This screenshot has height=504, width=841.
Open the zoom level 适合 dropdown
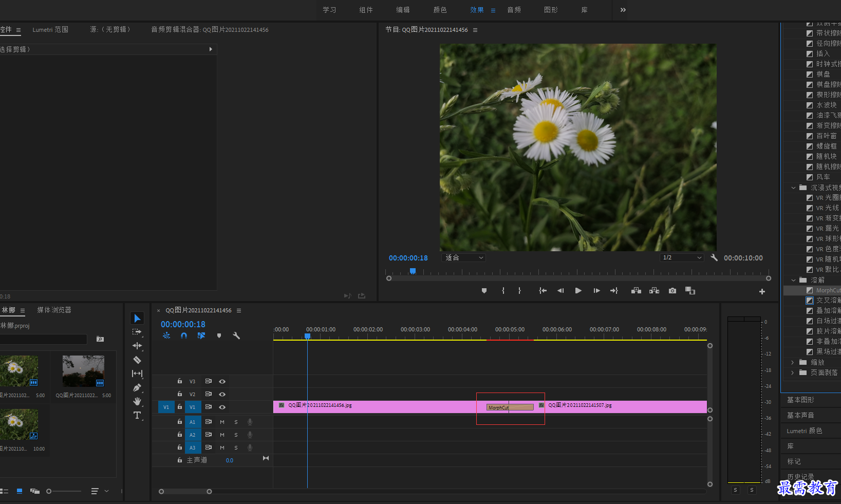(x=464, y=257)
